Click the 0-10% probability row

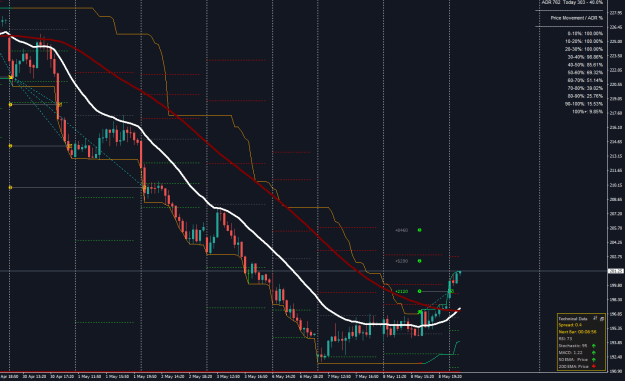[x=585, y=33]
